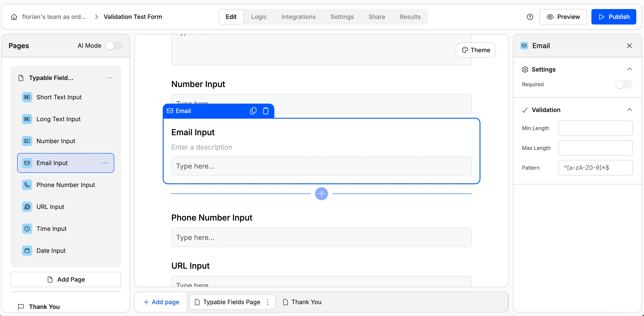Select Date Input in pages list
Viewport: 644px width, 316px height.
click(x=65, y=251)
